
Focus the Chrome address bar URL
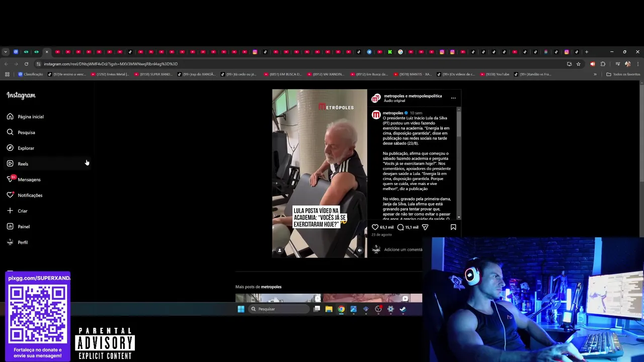click(111, 64)
